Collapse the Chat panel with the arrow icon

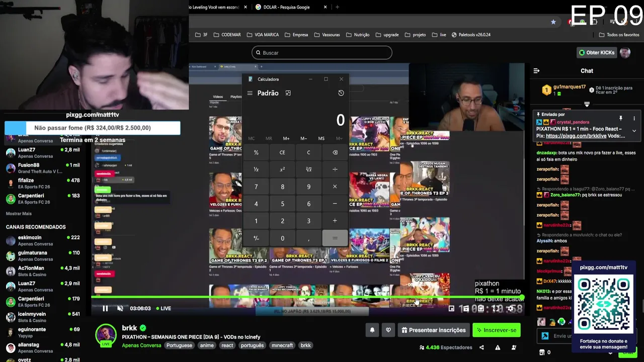[536, 71]
